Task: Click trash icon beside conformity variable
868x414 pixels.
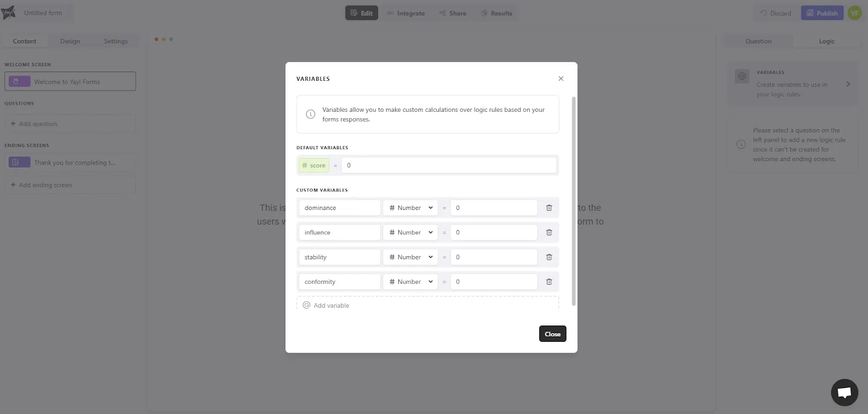Action: coord(549,282)
